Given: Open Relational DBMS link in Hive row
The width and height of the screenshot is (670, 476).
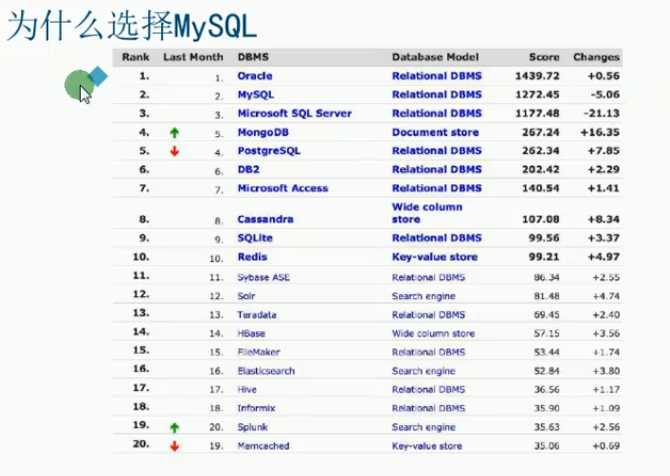Looking at the screenshot, I should pyautogui.click(x=428, y=390).
